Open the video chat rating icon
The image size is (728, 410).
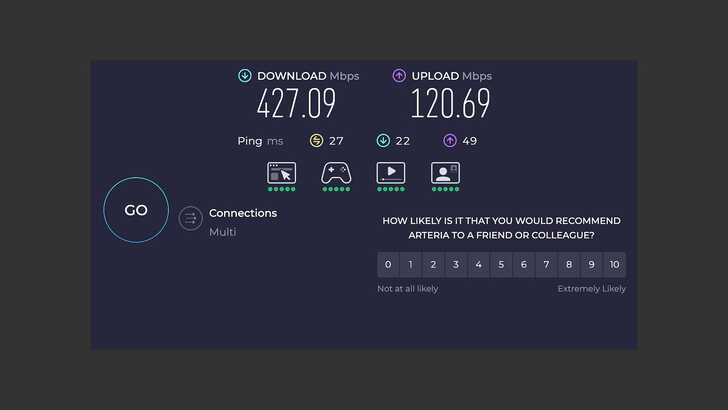pos(445,173)
